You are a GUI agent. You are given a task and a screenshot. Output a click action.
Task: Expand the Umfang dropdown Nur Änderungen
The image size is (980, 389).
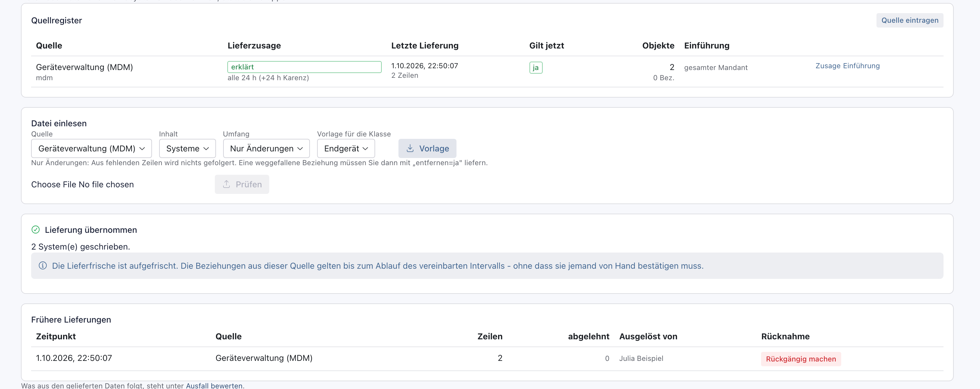point(266,148)
